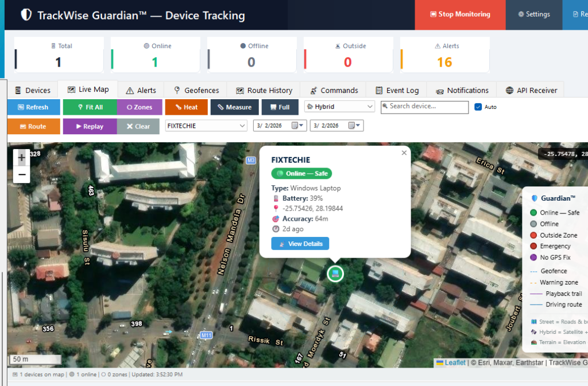The image size is (588, 386).
Task: Click the Hybrid = Satellite legend icon
Action: pyautogui.click(x=533, y=332)
